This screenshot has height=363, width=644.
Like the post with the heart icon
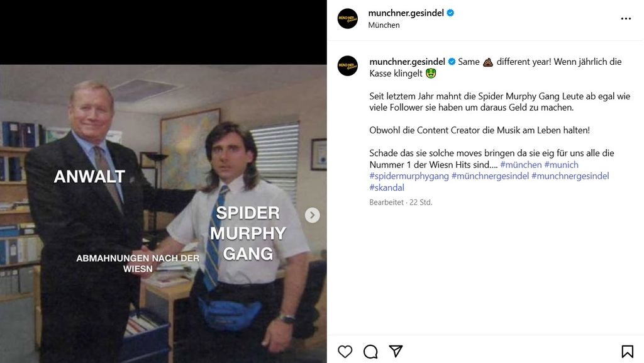tap(345, 352)
